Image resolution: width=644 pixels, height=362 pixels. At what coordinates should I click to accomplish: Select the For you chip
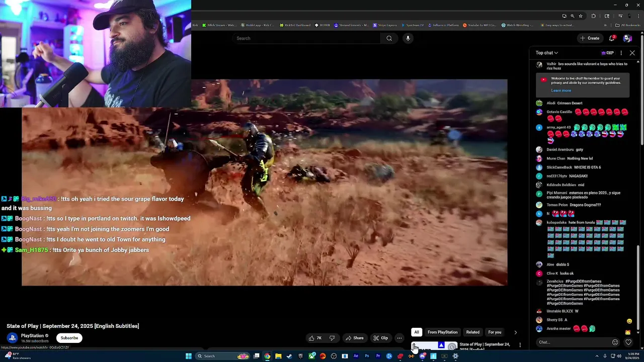495,332
